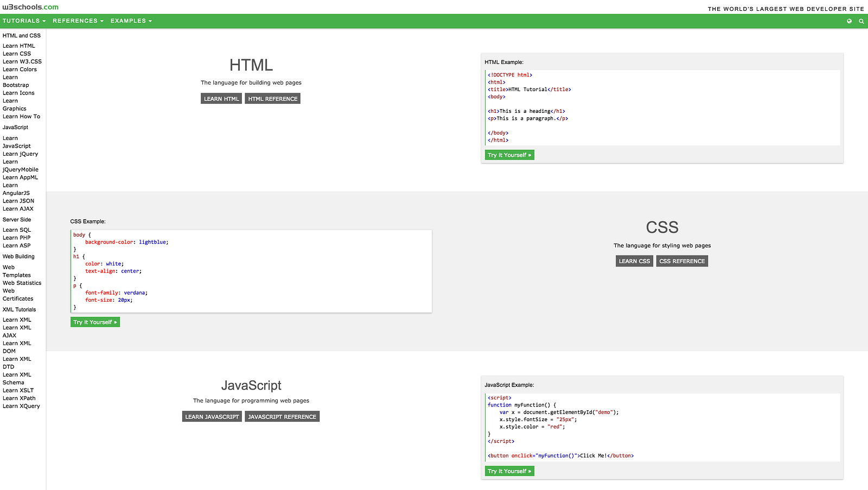Click the '<title>HTML Tutorial</title>' code line
Image resolution: width=868 pixels, height=490 pixels.
529,90
